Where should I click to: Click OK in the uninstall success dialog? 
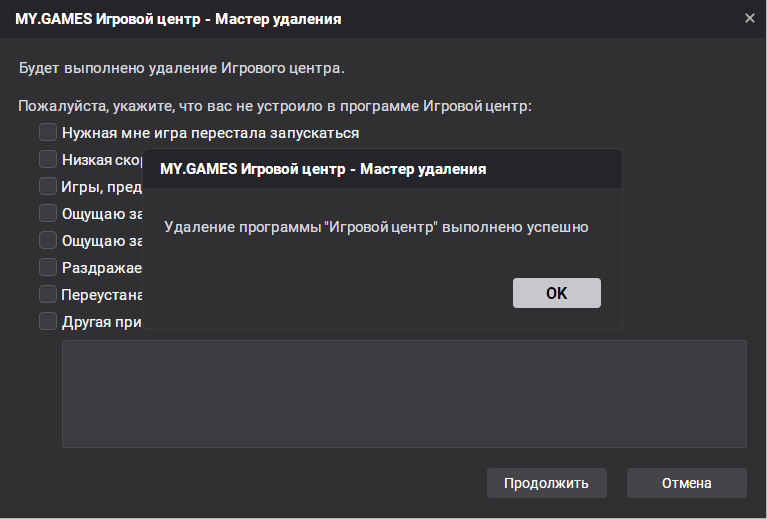pyautogui.click(x=557, y=293)
